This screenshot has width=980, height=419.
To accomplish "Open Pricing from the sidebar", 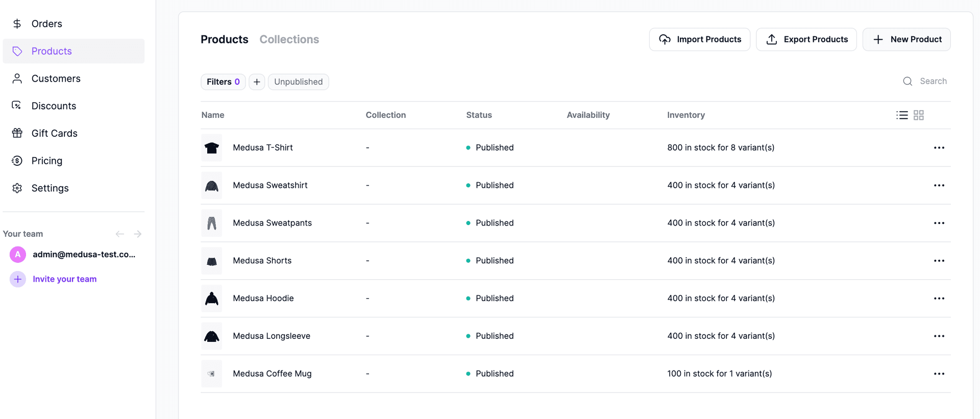I will point(46,161).
